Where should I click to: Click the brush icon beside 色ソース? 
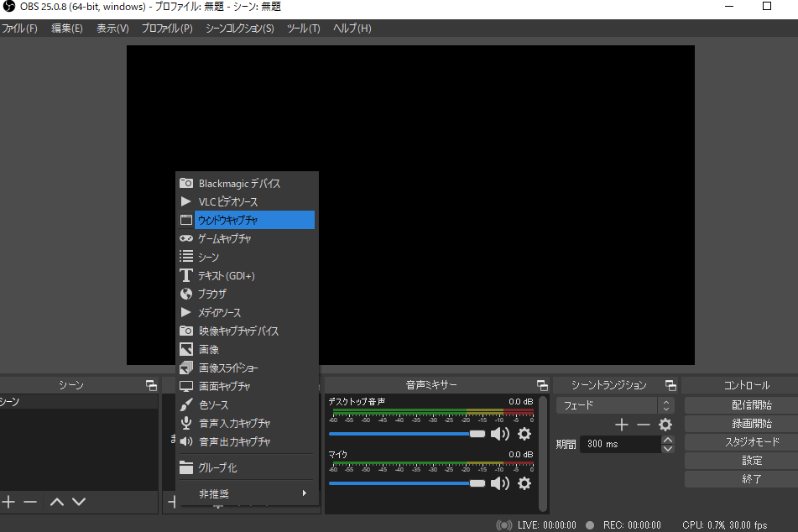(x=186, y=404)
